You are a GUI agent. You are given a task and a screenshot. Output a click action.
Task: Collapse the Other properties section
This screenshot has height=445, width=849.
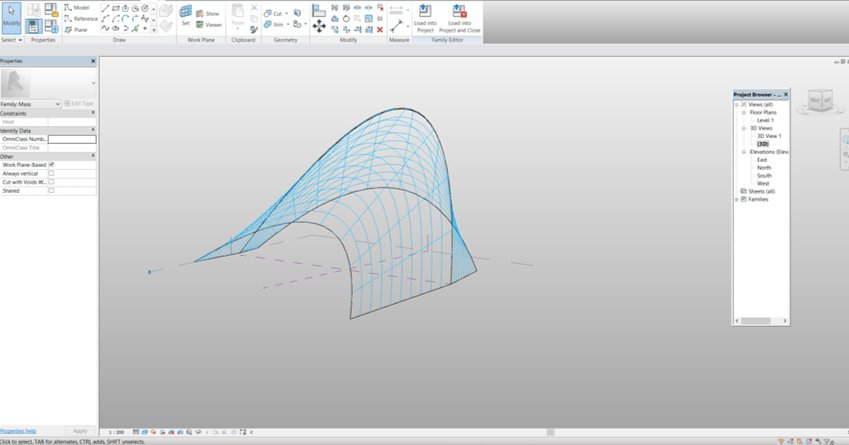pyautogui.click(x=93, y=156)
